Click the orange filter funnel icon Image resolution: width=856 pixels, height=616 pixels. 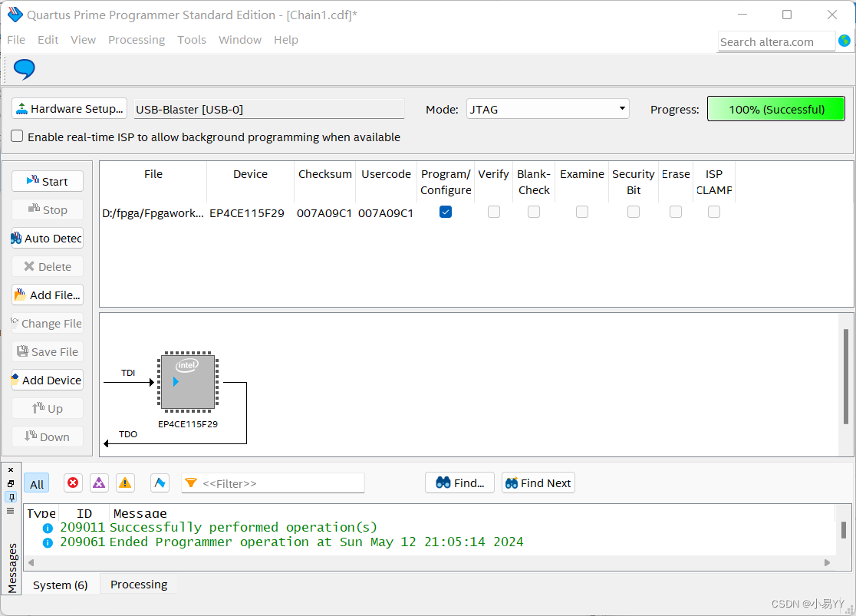click(190, 483)
